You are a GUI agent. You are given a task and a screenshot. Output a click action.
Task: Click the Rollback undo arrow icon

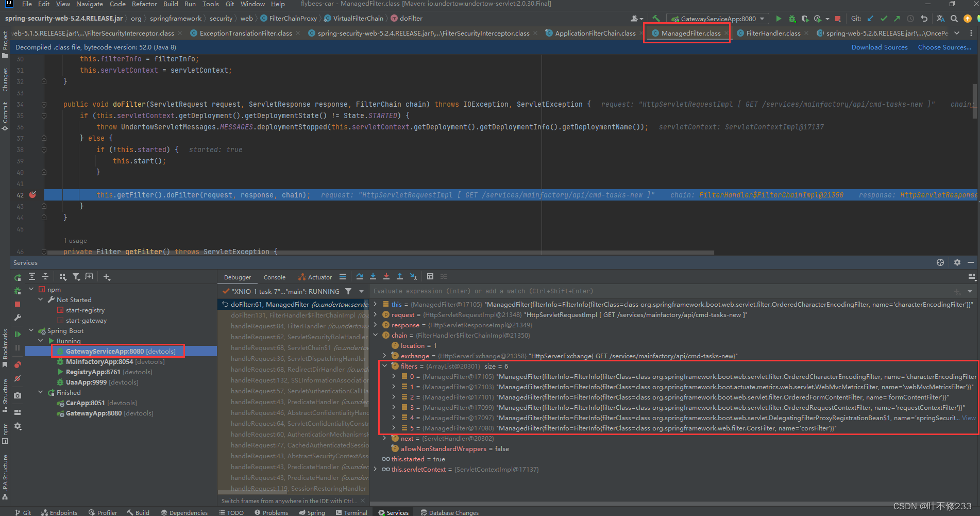(924, 19)
